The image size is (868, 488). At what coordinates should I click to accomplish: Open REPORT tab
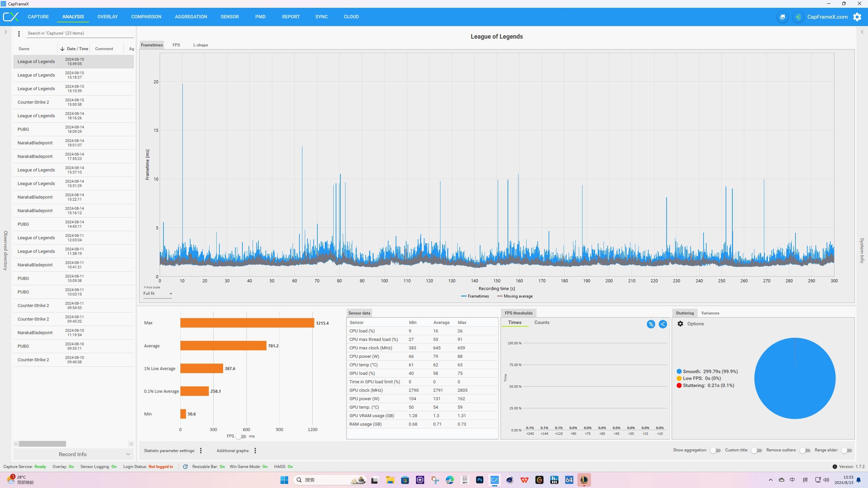click(291, 17)
